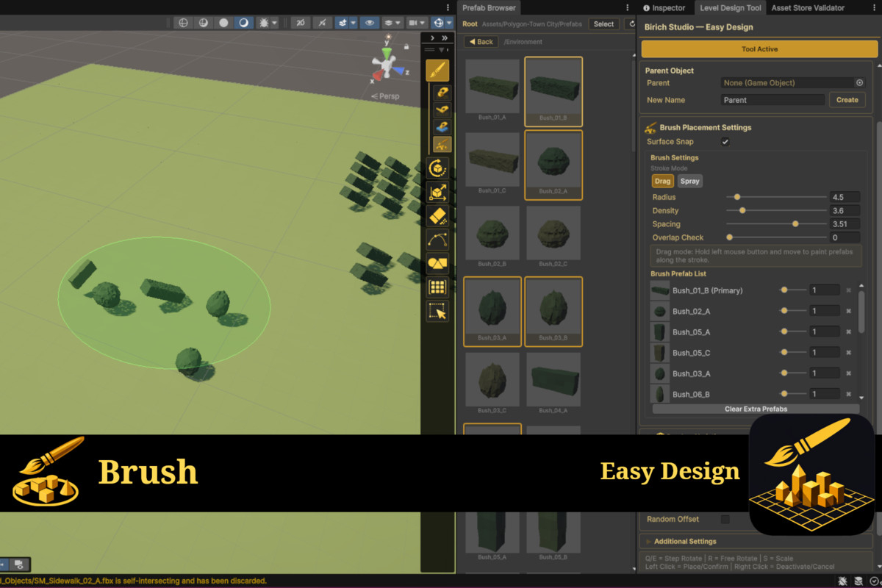
Task: Click the Overlap Check value field
Action: (845, 237)
